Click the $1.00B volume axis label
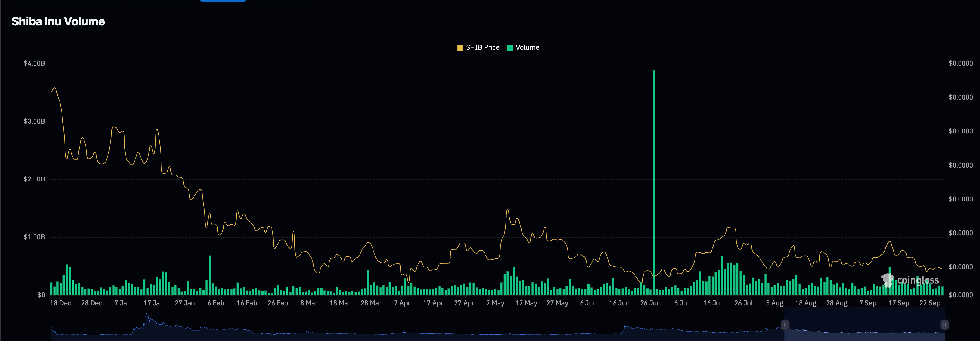The image size is (980, 341). 34,237
